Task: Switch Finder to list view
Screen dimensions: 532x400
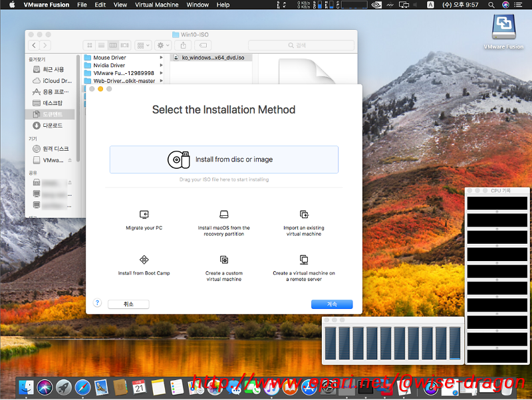Action: click(x=102, y=45)
